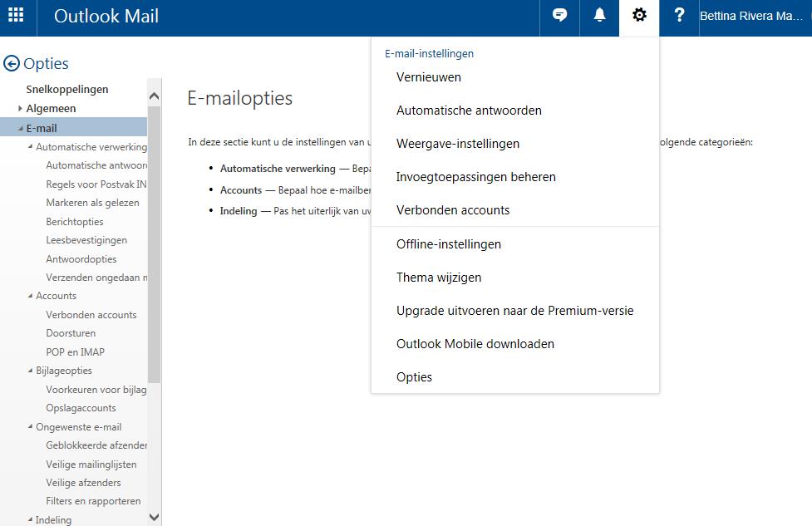Open Berichtopties in the sidebar tree
Viewport: 812px width, 526px height.
pos(75,222)
